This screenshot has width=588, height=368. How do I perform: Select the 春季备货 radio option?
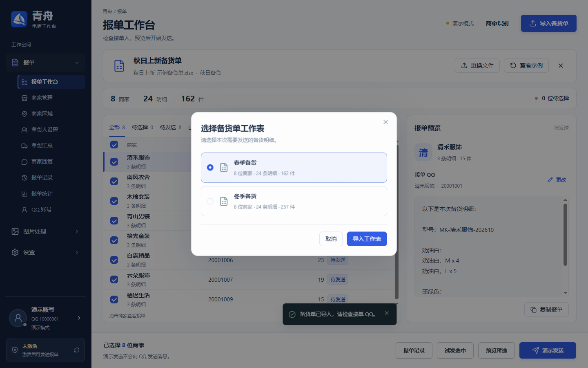(210, 168)
